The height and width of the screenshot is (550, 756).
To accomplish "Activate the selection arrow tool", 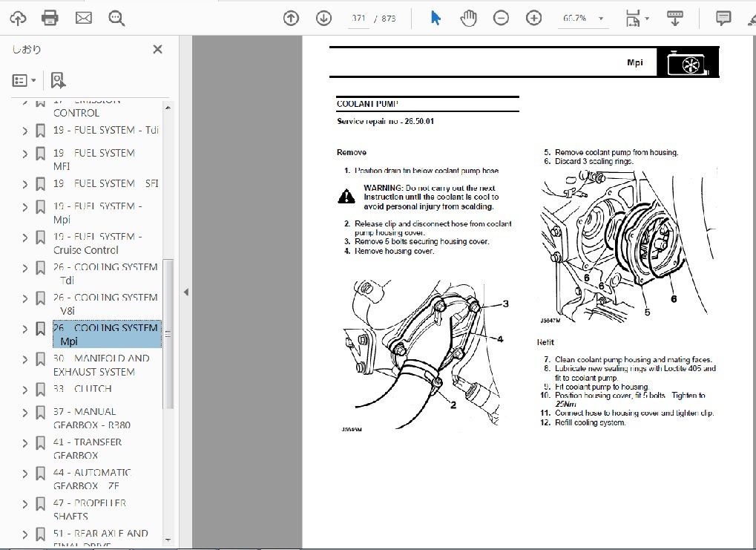I will (x=435, y=19).
